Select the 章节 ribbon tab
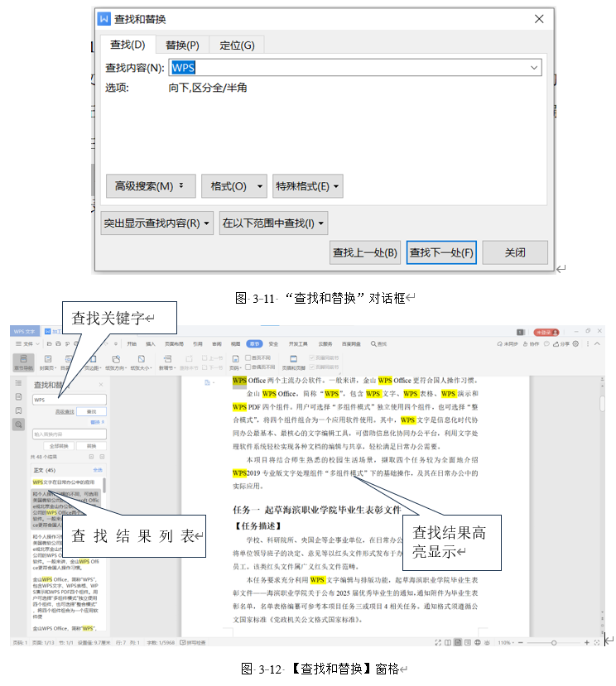Image resolution: width=616 pixels, height=686 pixels. [254, 344]
